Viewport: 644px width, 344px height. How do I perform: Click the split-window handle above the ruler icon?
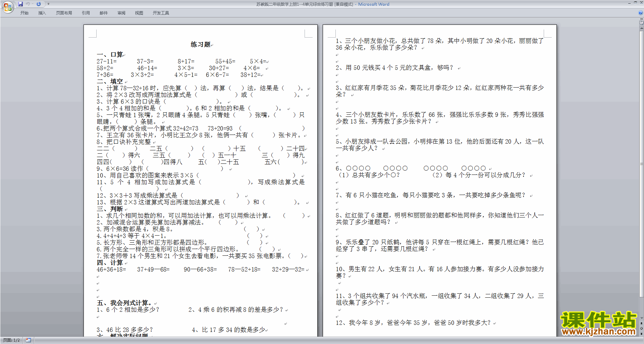[642, 19]
